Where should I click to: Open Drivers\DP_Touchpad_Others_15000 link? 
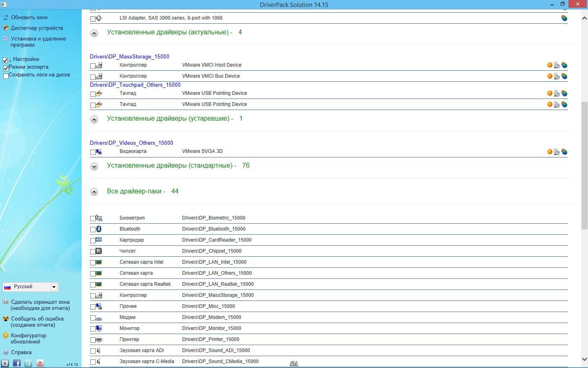coord(135,85)
